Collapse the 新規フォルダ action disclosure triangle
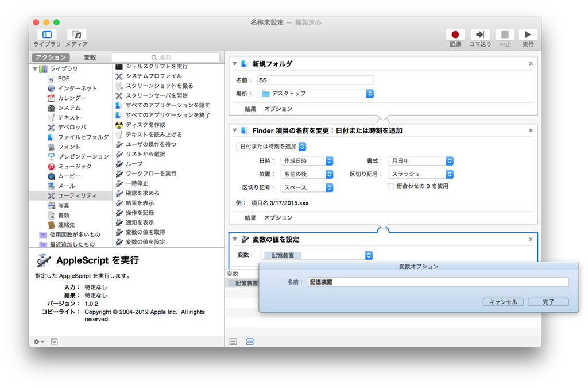The image size is (588, 388). point(235,64)
